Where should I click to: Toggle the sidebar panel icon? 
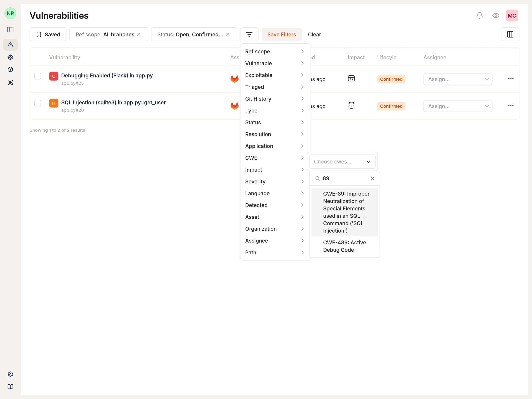(x=10, y=30)
